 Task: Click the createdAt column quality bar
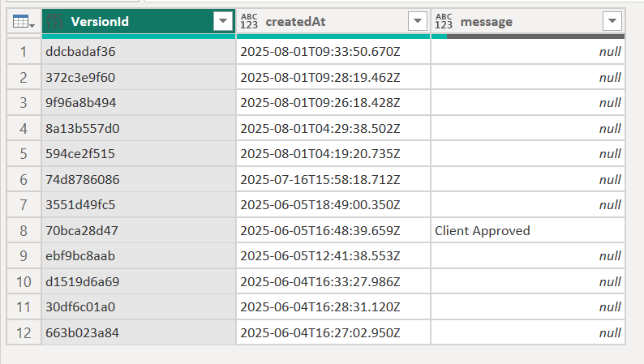(333, 36)
